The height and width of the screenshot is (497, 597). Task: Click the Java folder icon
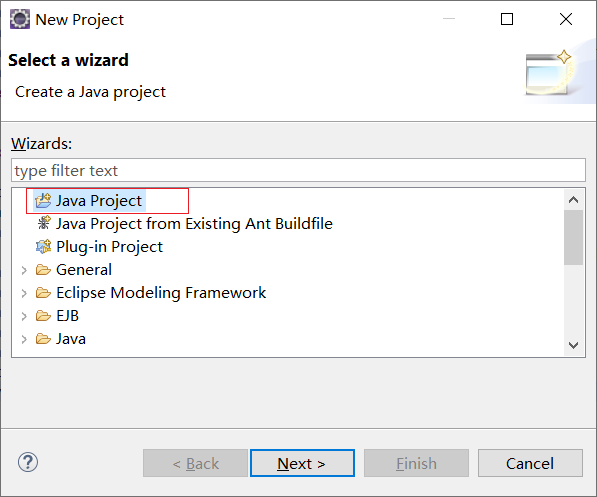pos(43,339)
